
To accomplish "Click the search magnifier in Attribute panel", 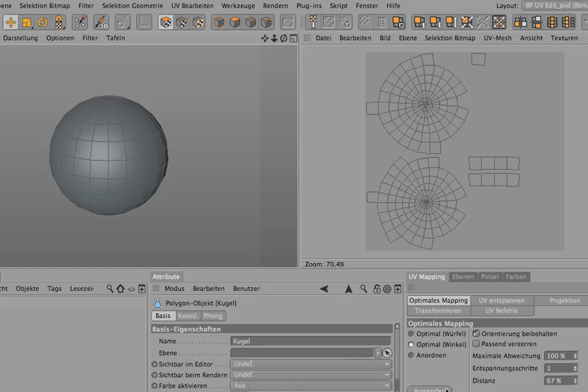I will [363, 289].
